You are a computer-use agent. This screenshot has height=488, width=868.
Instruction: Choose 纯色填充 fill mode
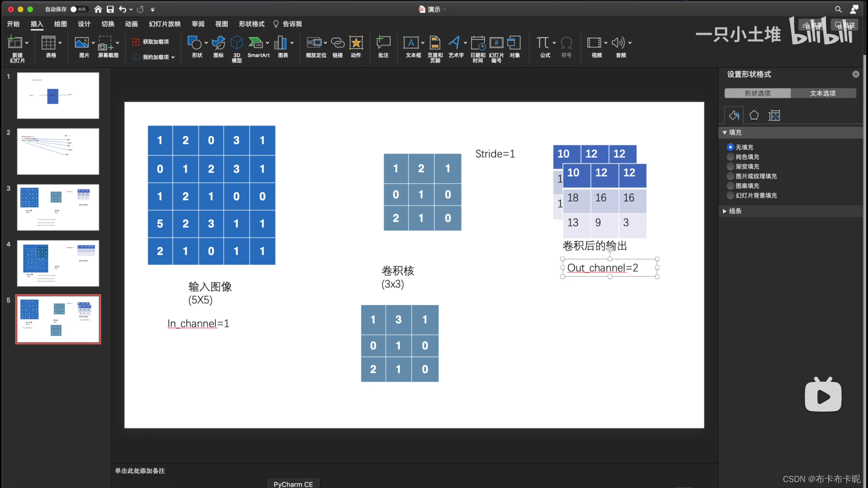(x=731, y=157)
